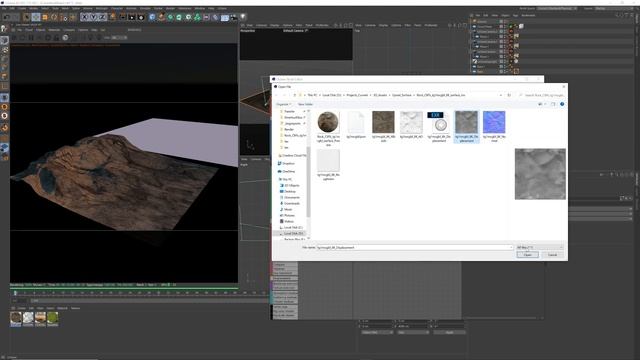Click New folder in the file dialog
The width and height of the screenshot is (640, 360).
pyautogui.click(x=305, y=104)
